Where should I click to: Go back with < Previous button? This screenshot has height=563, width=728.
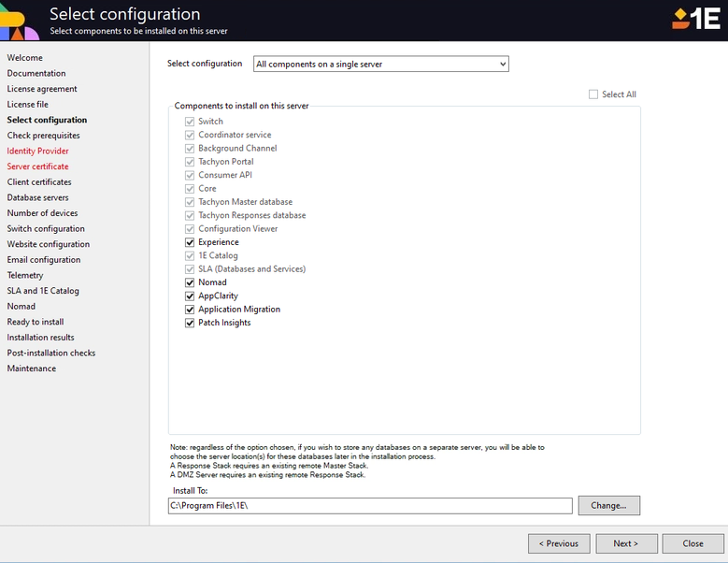click(559, 543)
